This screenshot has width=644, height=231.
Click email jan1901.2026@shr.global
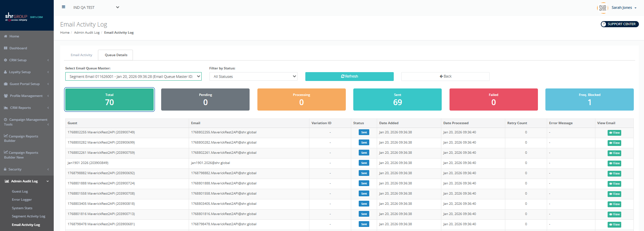click(x=210, y=163)
